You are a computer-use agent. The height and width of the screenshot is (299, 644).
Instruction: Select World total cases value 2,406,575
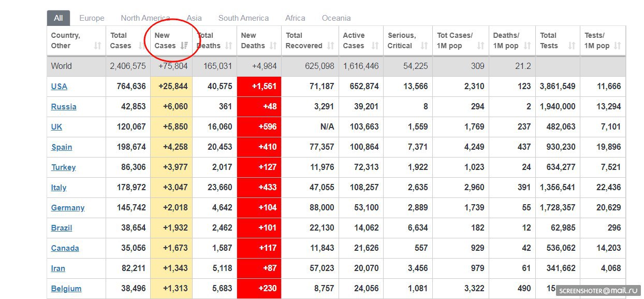click(x=128, y=66)
